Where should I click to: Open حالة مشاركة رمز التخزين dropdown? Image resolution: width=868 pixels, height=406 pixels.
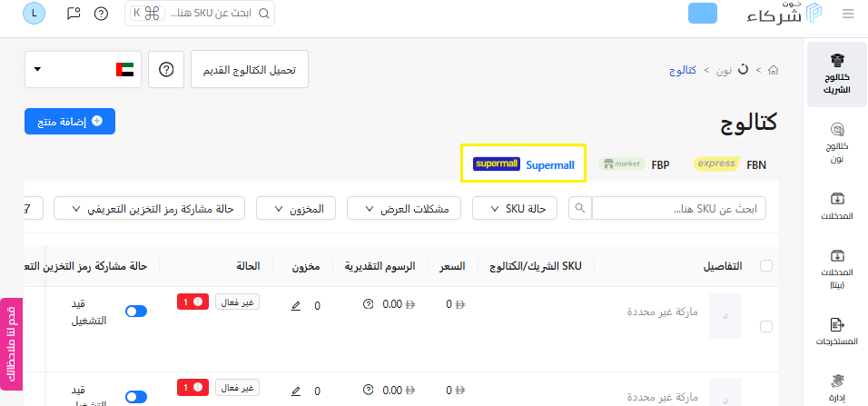[150, 208]
